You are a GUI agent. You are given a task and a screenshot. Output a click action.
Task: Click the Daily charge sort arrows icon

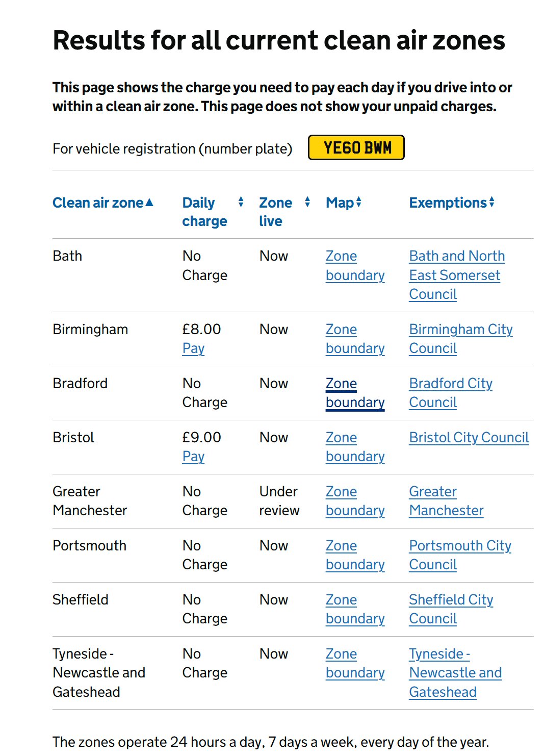[241, 202]
